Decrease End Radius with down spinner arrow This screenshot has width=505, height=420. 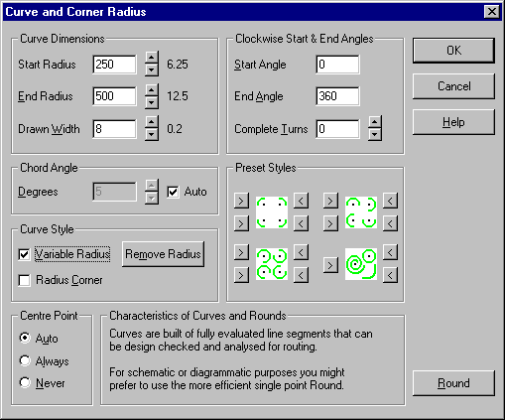click(152, 102)
